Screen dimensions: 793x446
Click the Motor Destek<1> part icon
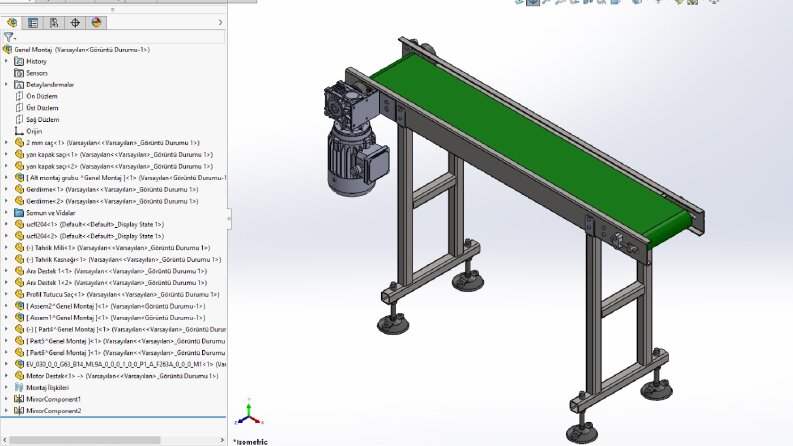point(19,376)
